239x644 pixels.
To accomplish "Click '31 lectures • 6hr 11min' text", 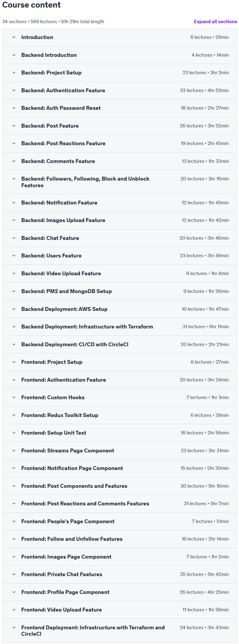I will [x=206, y=327].
